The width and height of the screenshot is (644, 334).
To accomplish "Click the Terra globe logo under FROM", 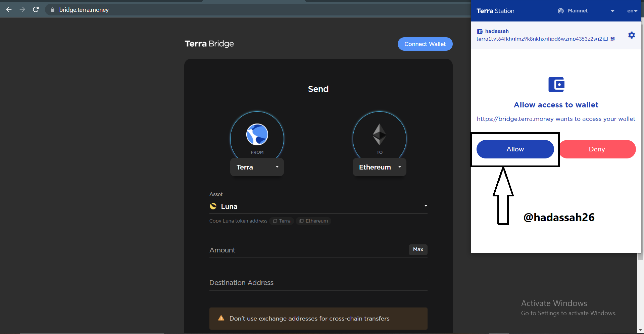I will 257,134.
